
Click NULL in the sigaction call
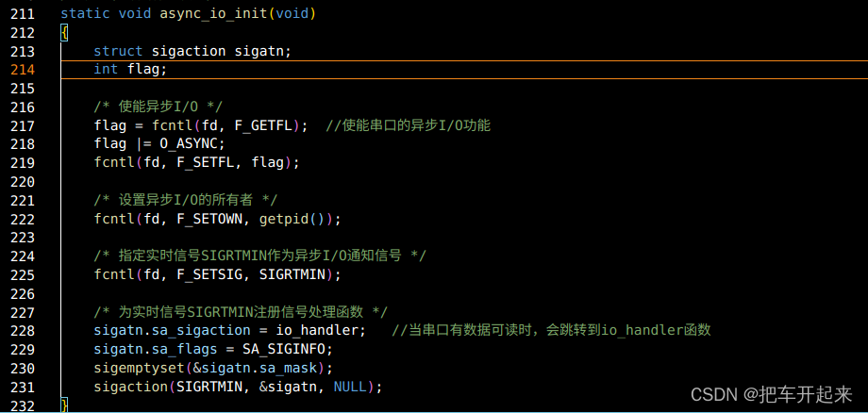350,387
